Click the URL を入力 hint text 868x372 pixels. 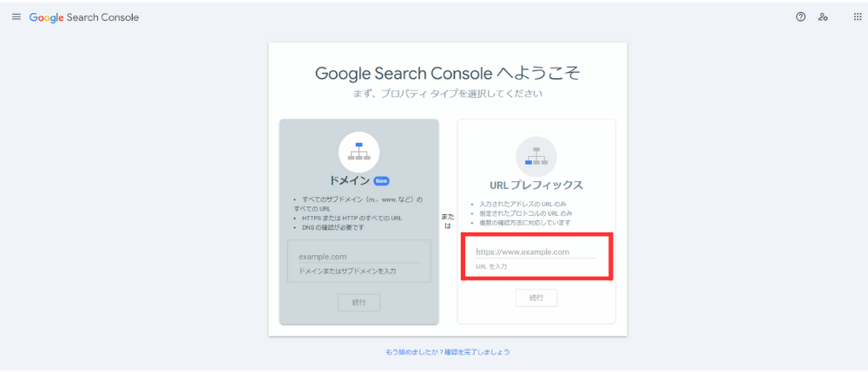pyautogui.click(x=491, y=266)
